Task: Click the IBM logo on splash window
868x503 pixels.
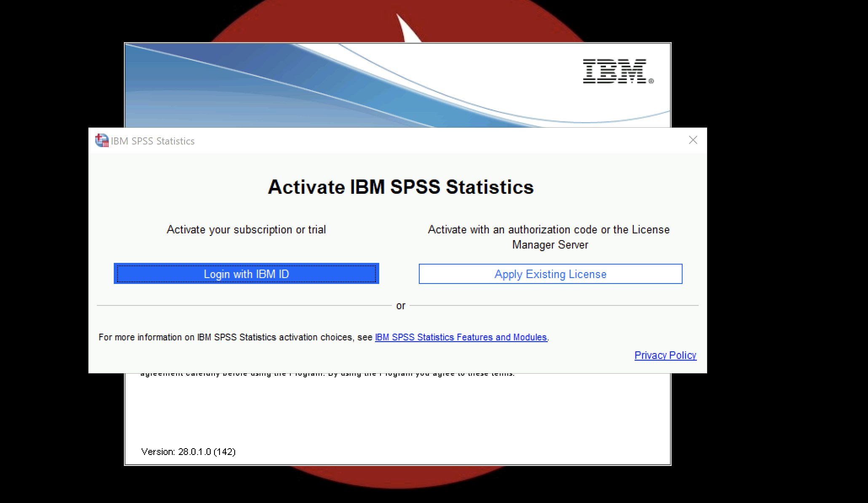Action: click(618, 71)
